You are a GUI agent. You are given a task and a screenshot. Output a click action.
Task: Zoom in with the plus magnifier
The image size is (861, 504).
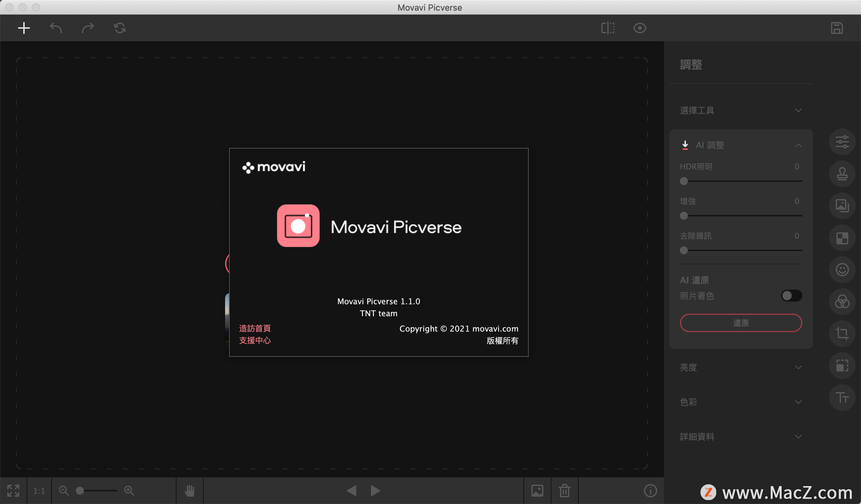[x=129, y=491]
